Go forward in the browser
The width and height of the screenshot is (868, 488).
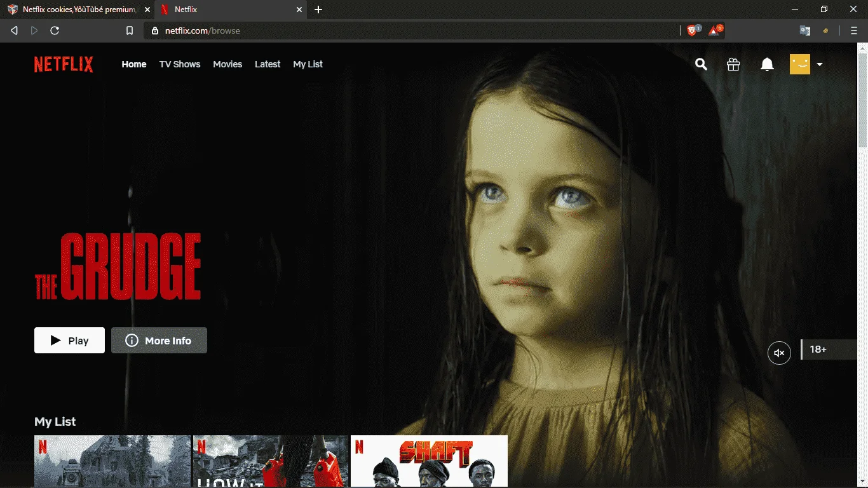(34, 30)
